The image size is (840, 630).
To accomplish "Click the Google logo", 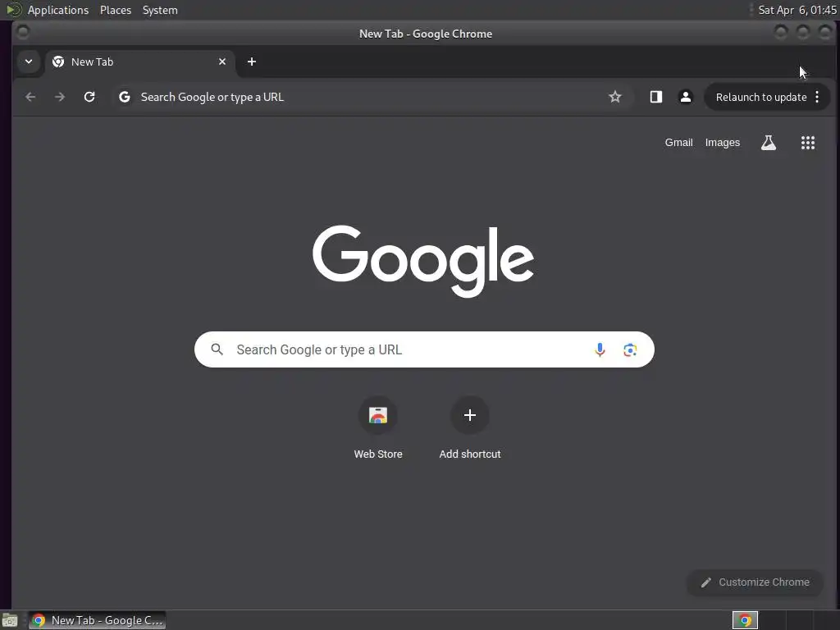I will coord(423,261).
